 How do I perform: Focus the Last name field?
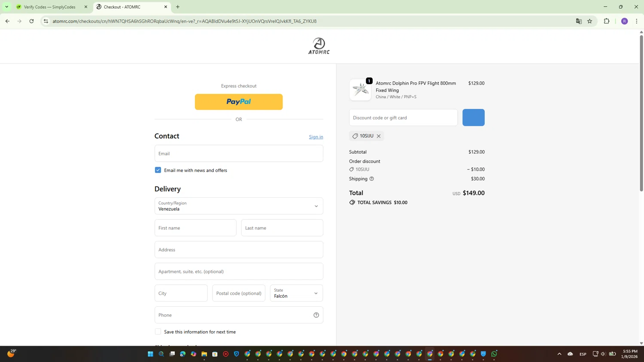[282, 228]
